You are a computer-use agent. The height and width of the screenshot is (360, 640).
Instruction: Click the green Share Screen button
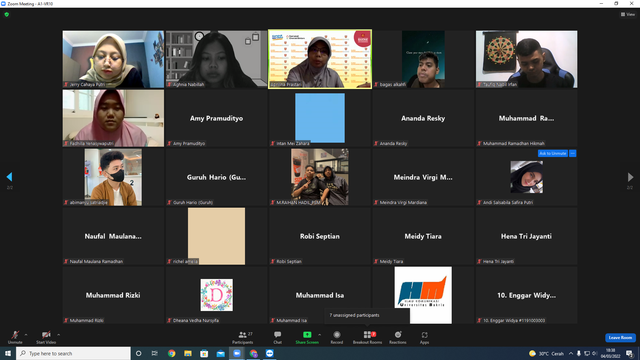tap(307, 337)
